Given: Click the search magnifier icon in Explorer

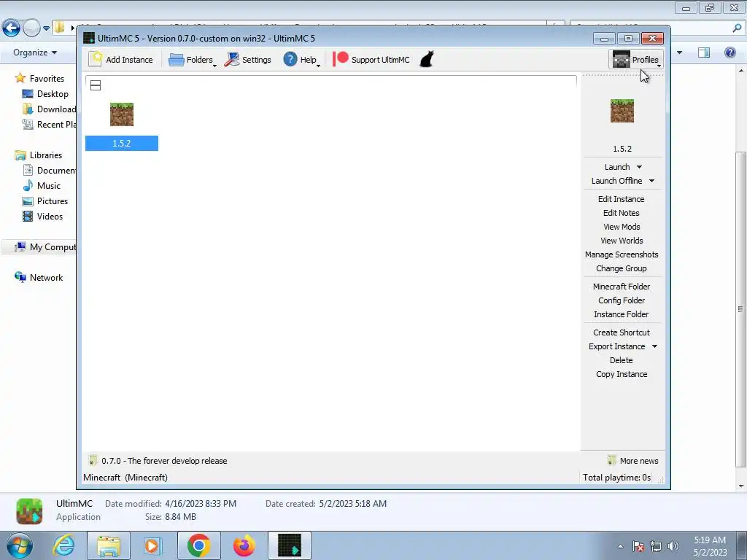Looking at the screenshot, I should 737,28.
